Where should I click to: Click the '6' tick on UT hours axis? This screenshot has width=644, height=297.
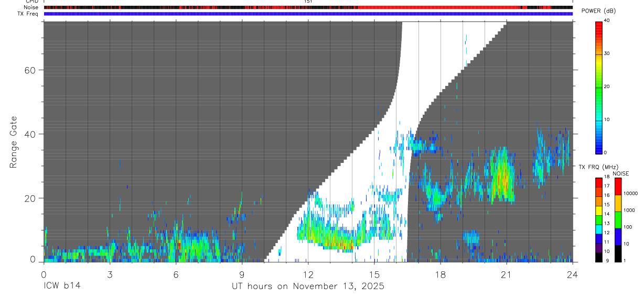[x=176, y=274]
